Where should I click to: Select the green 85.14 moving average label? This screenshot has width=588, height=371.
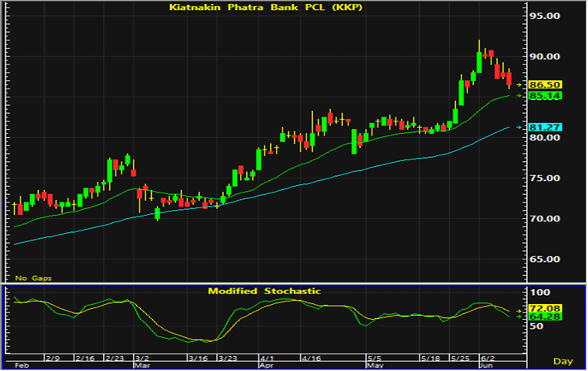(x=545, y=96)
